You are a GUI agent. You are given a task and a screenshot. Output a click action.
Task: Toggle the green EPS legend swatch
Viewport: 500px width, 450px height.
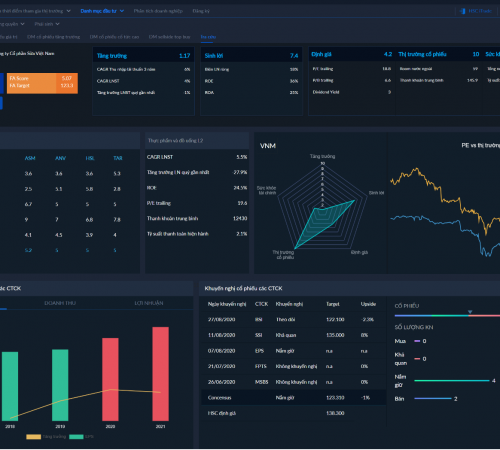[x=76, y=437]
